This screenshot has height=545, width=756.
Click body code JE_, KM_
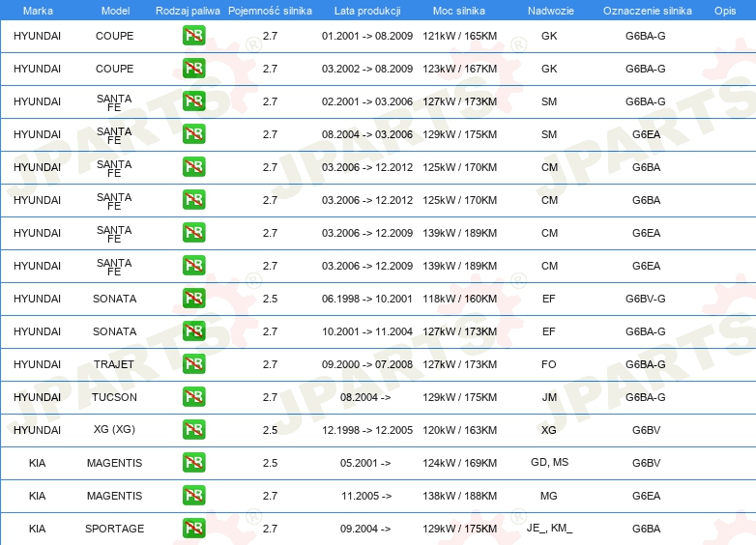(549, 529)
